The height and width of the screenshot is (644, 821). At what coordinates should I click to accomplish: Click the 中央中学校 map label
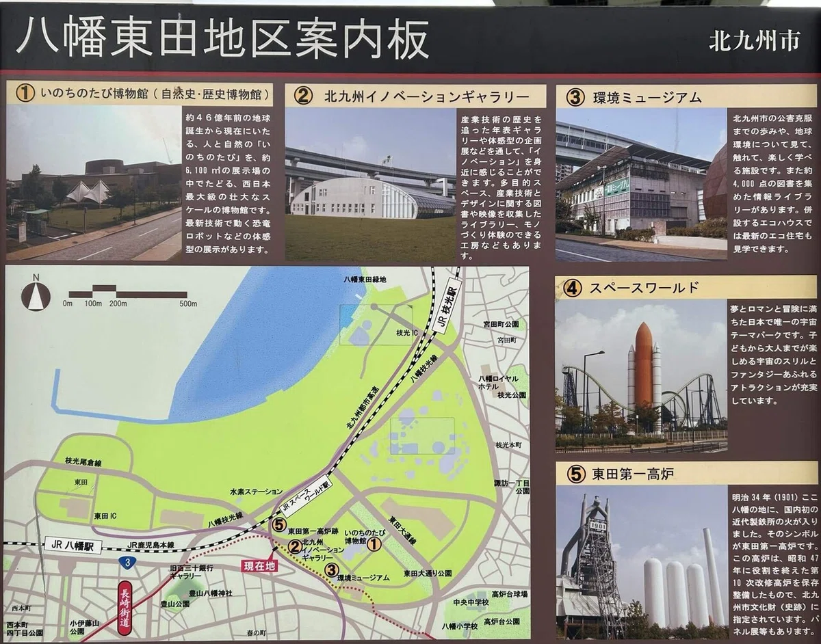[x=471, y=602]
